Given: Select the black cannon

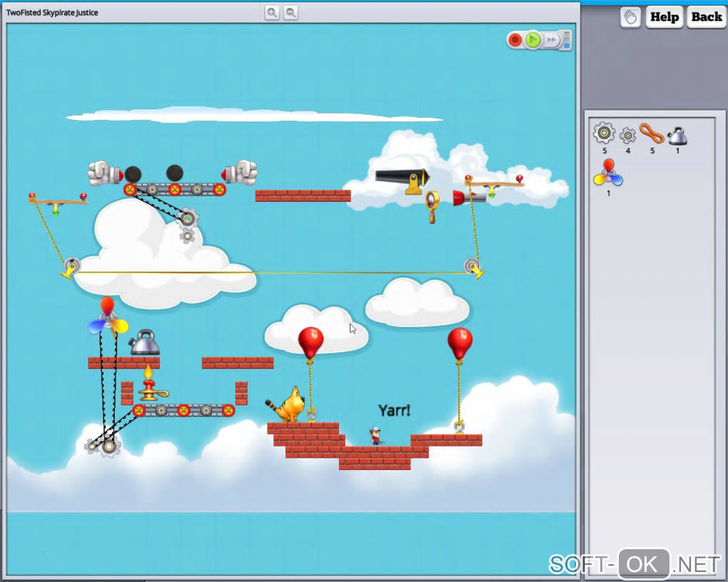Looking at the screenshot, I should pos(403,180).
